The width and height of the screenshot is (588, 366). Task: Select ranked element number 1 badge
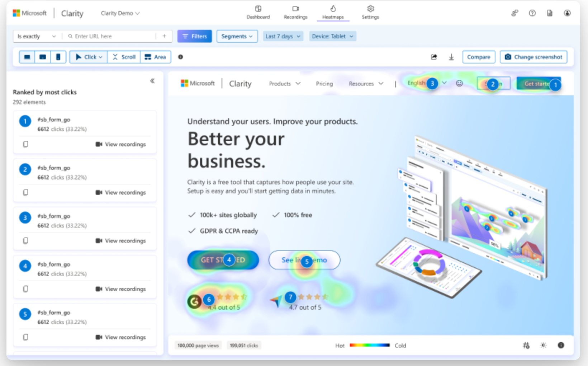(x=25, y=121)
